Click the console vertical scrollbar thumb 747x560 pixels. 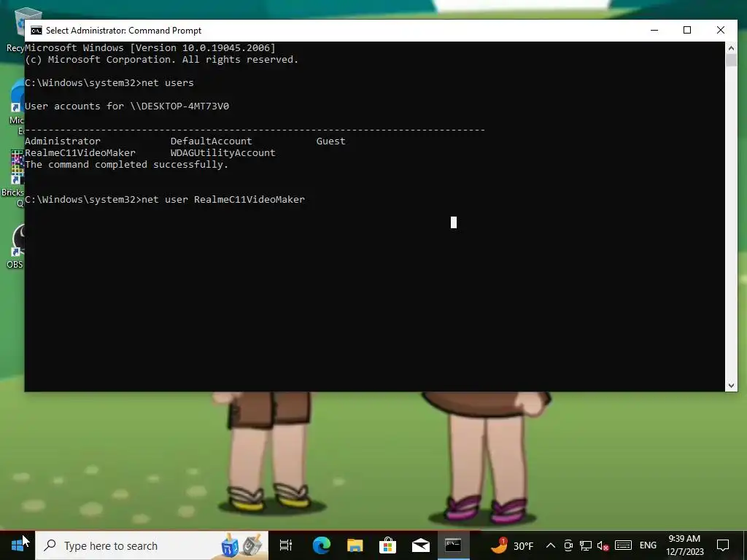(731, 61)
